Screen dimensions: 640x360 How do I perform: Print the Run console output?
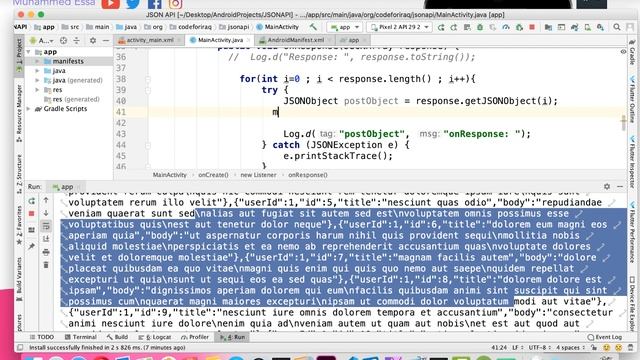coord(46,252)
